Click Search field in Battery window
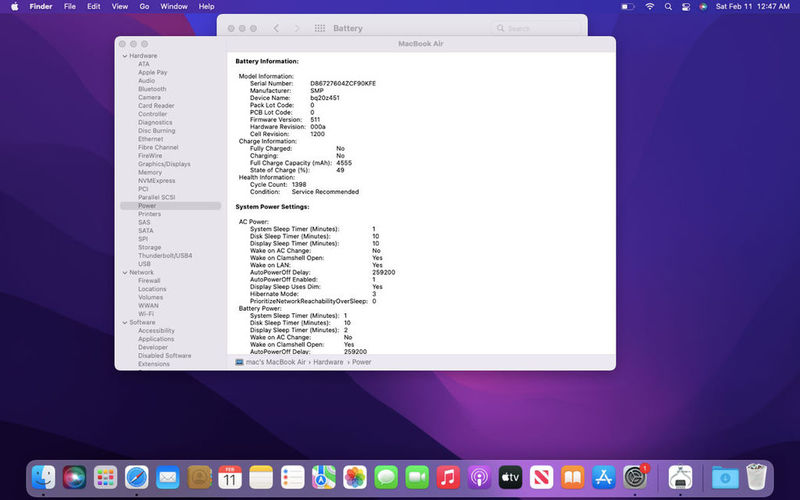800x500 pixels. tap(536, 28)
